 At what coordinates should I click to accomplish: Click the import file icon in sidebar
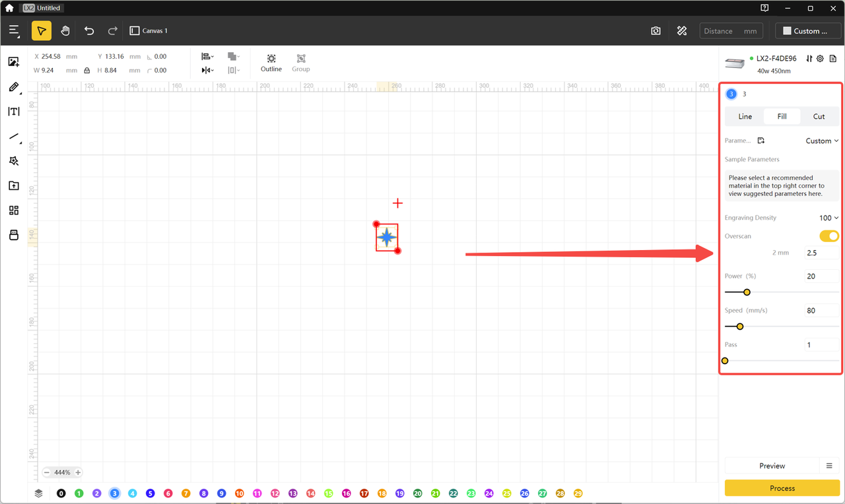(x=13, y=186)
